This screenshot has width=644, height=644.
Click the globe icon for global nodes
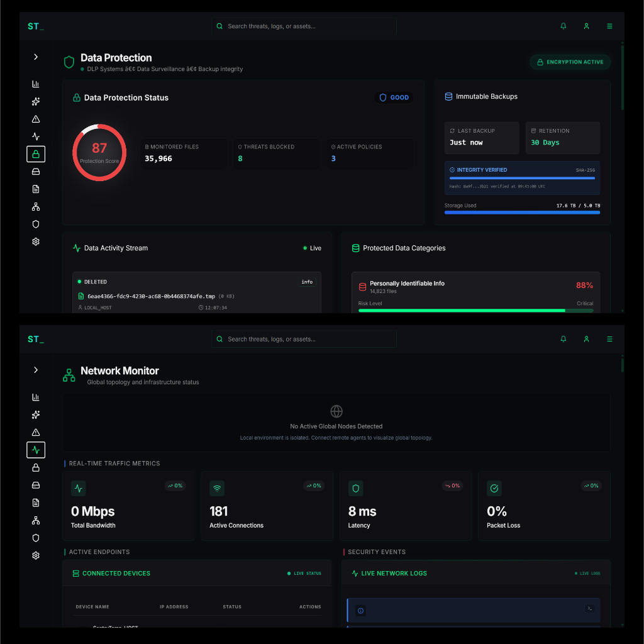pos(336,411)
